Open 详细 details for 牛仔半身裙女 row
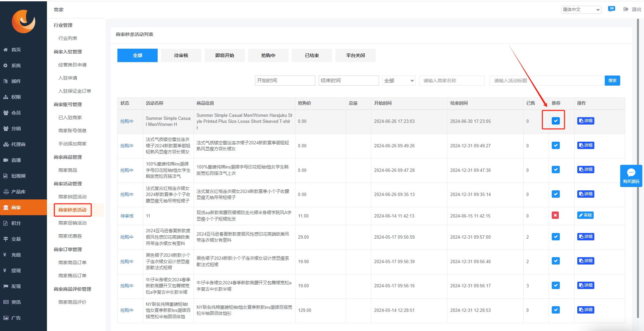 click(x=586, y=285)
